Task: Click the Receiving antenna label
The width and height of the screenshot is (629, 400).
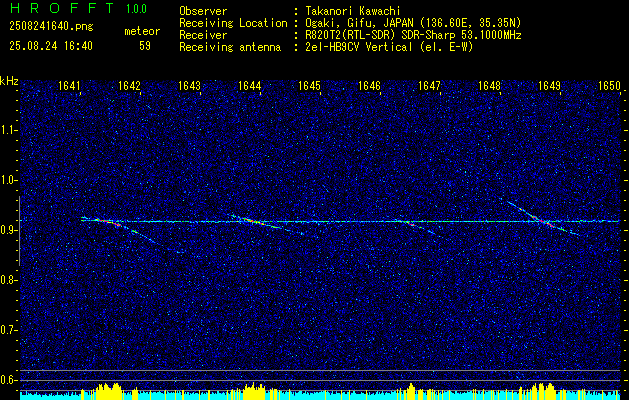Action: point(230,47)
